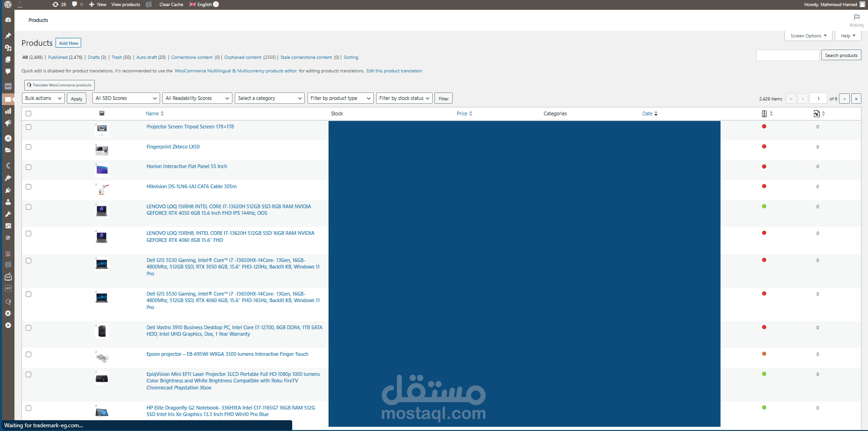Screen dimensions: 868x431
Task: Open Plugins via the plug sidebar icon
Action: [8, 190]
